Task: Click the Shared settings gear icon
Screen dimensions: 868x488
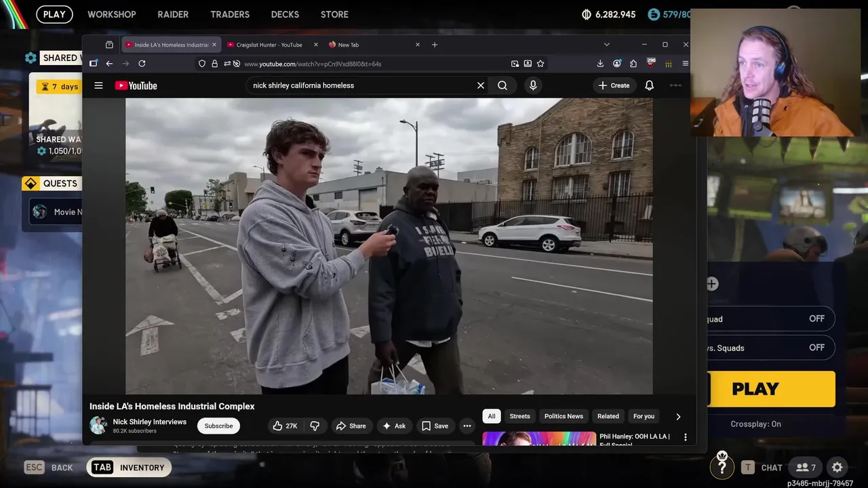Action: coord(31,58)
